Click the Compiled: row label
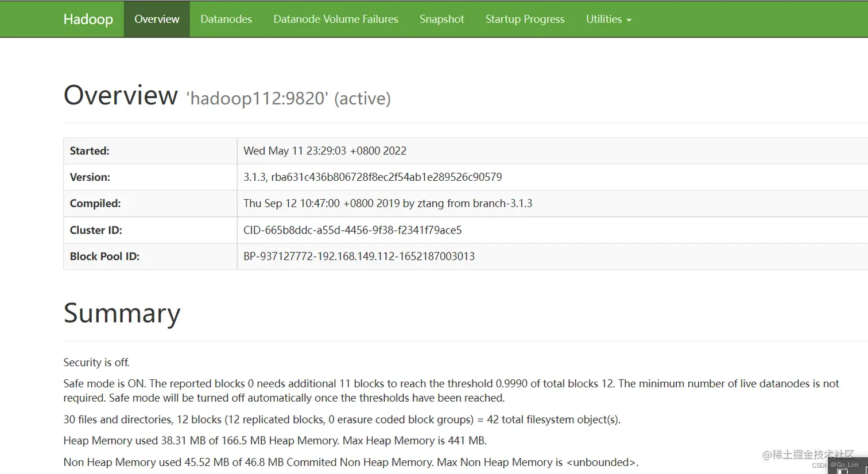The width and height of the screenshot is (868, 474). tap(95, 204)
